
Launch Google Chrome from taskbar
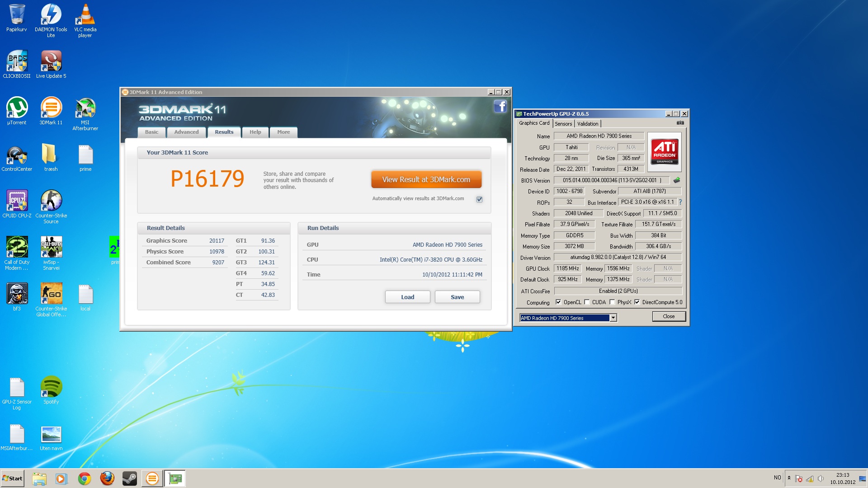pyautogui.click(x=84, y=479)
